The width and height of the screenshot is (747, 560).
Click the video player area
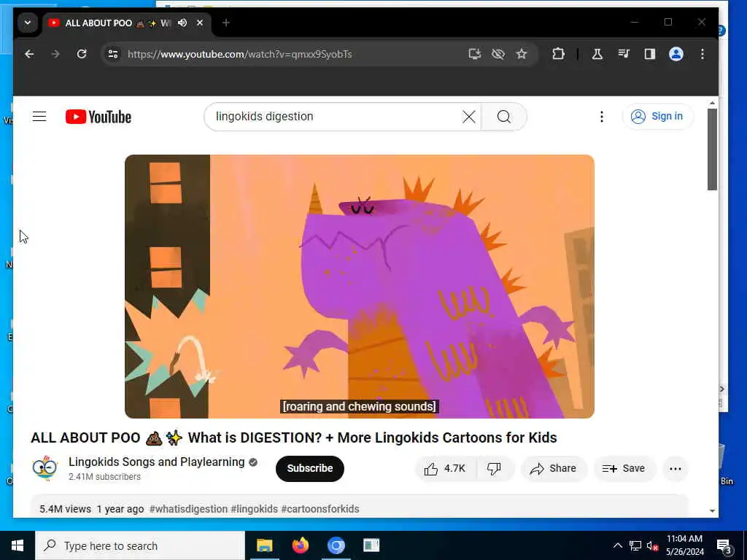click(x=359, y=286)
